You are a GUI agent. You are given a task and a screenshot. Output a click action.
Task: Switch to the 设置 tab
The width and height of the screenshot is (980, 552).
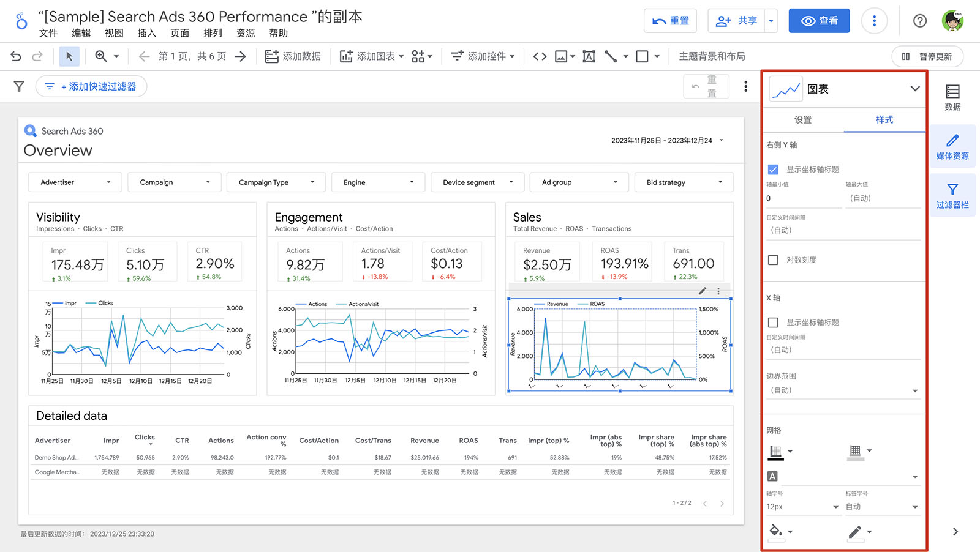click(803, 120)
